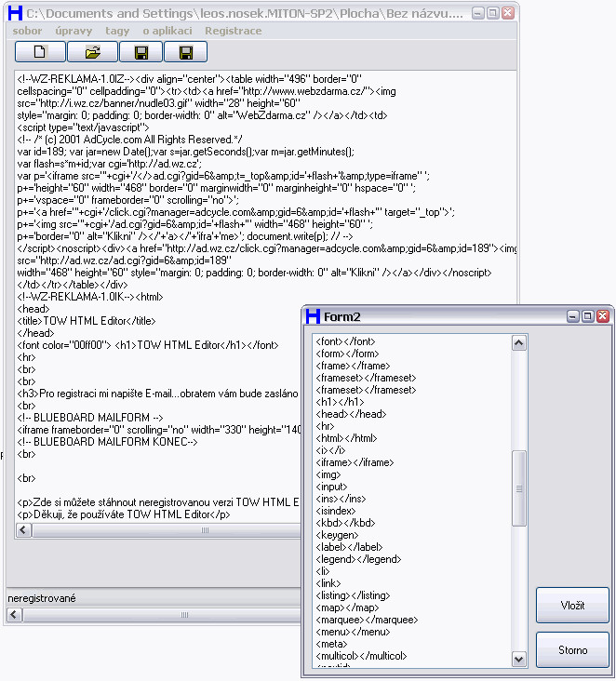The width and height of the screenshot is (616, 681).
Task: Click the <!-- BLUEBOARD MAILFORM KONEC--> line
Action: pos(107,442)
